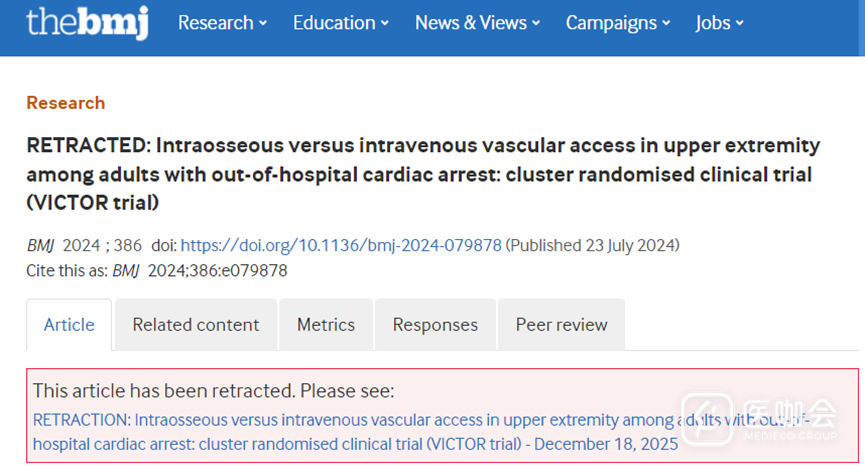Expand the News & Views chevron
Image resolution: width=865 pixels, height=467 pixels.
click(x=536, y=23)
